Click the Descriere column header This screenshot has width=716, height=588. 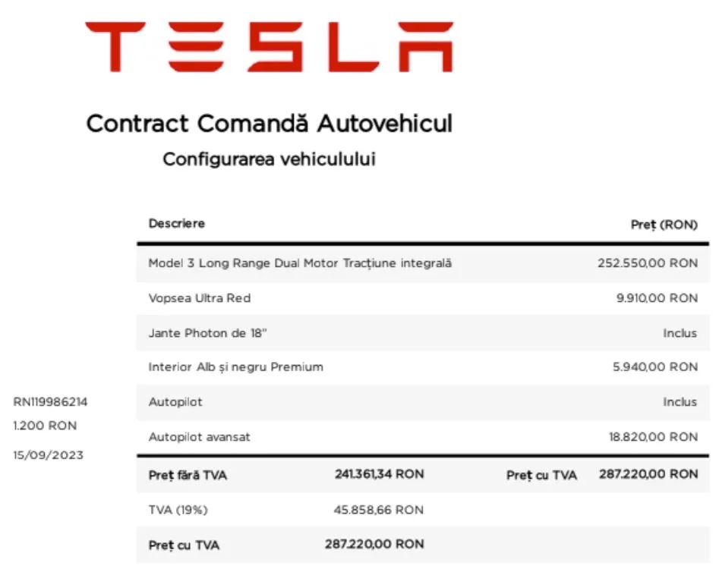coord(177,224)
